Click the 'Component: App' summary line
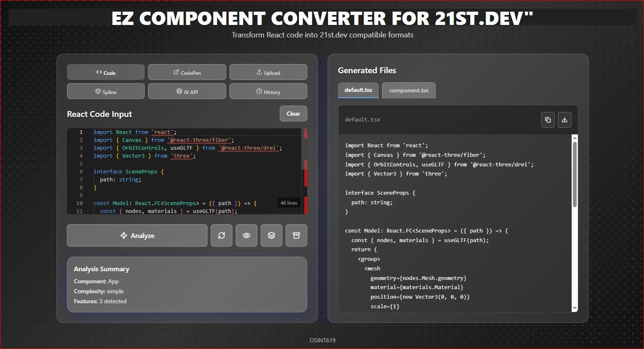The width and height of the screenshot is (644, 349). click(96, 281)
